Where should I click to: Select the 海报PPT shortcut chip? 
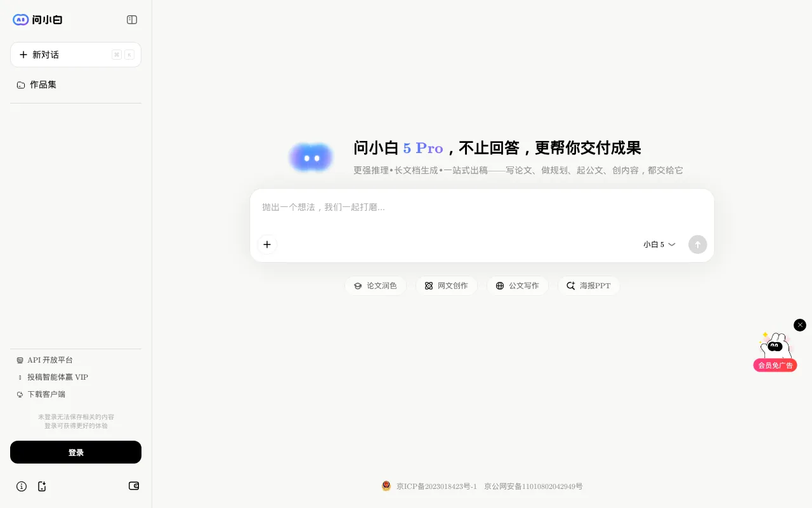tap(589, 286)
